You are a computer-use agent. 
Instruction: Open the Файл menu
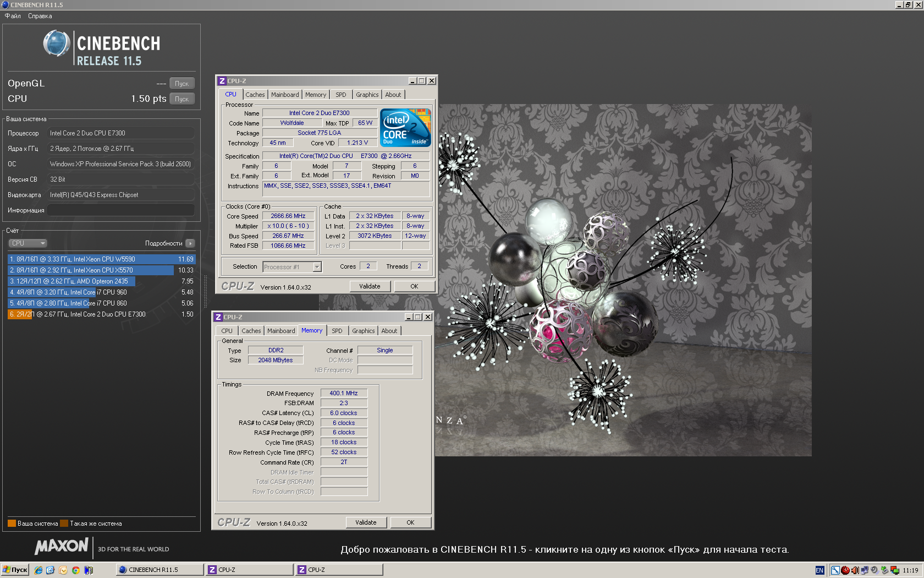point(13,16)
